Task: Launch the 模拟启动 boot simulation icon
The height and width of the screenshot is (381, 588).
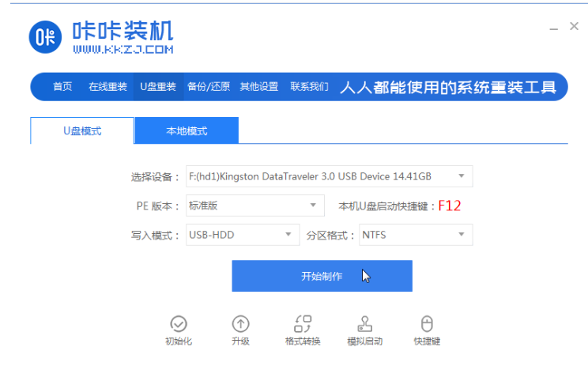Action: click(x=364, y=324)
